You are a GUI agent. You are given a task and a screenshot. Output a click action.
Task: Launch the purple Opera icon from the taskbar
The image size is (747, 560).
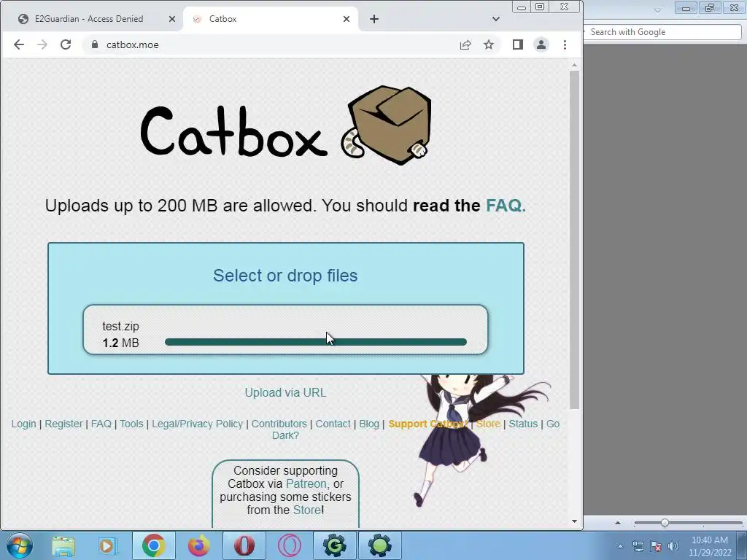289,545
